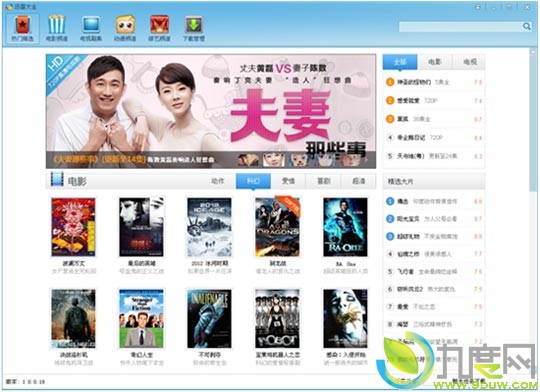
Task: Open the RA.One movie poster
Action: pyautogui.click(x=345, y=227)
